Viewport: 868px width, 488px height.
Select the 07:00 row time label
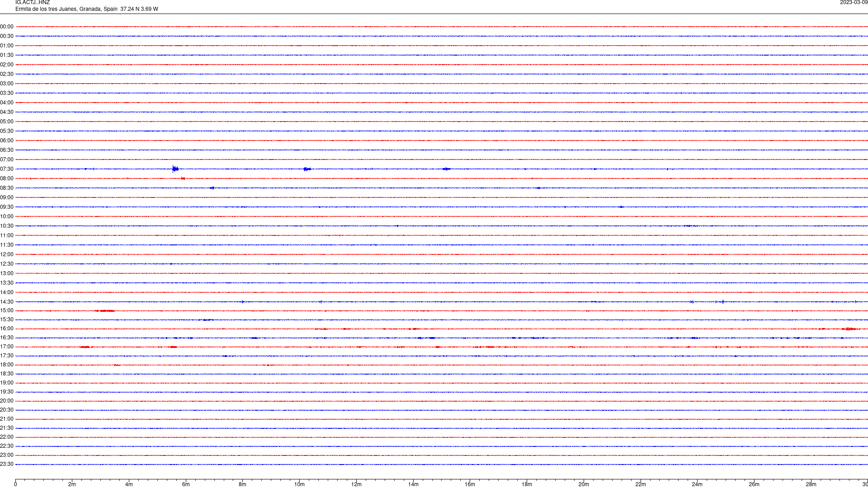tap(7, 160)
